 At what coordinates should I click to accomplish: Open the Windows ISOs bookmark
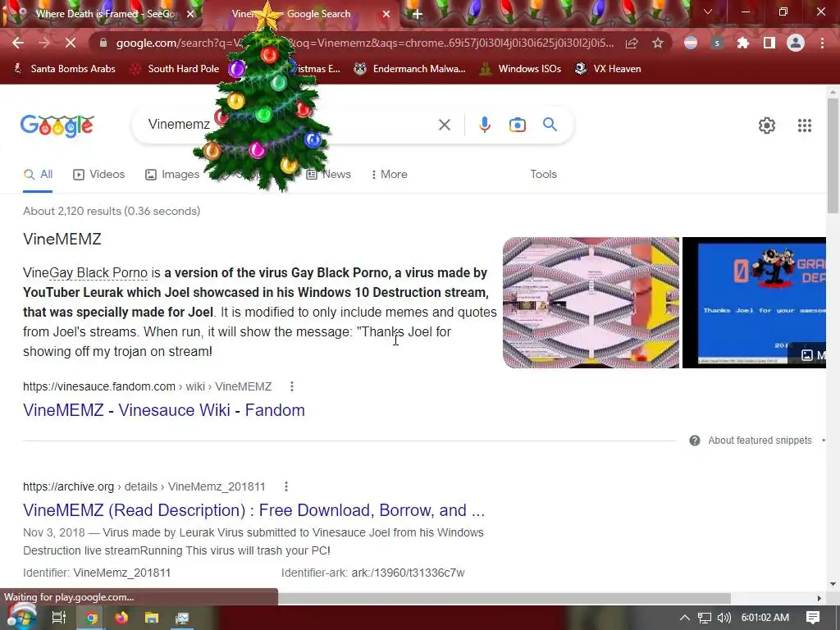click(x=521, y=69)
